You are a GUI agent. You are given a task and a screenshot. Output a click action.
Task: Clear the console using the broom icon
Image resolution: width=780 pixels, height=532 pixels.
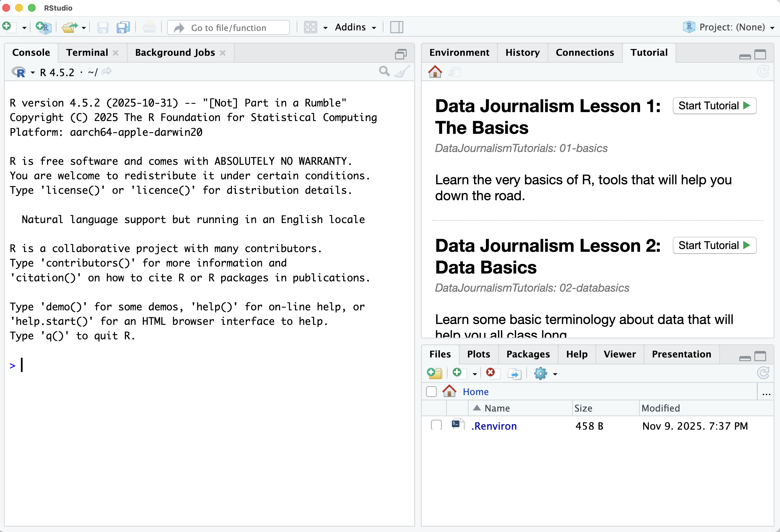[403, 71]
